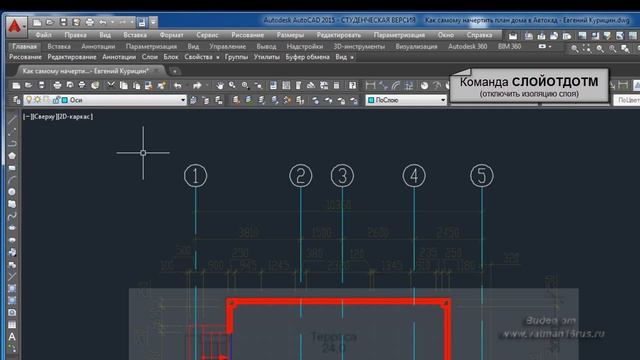Click the new drawing tab plus button
Viewport: 640px width, 360px height.
click(175, 71)
